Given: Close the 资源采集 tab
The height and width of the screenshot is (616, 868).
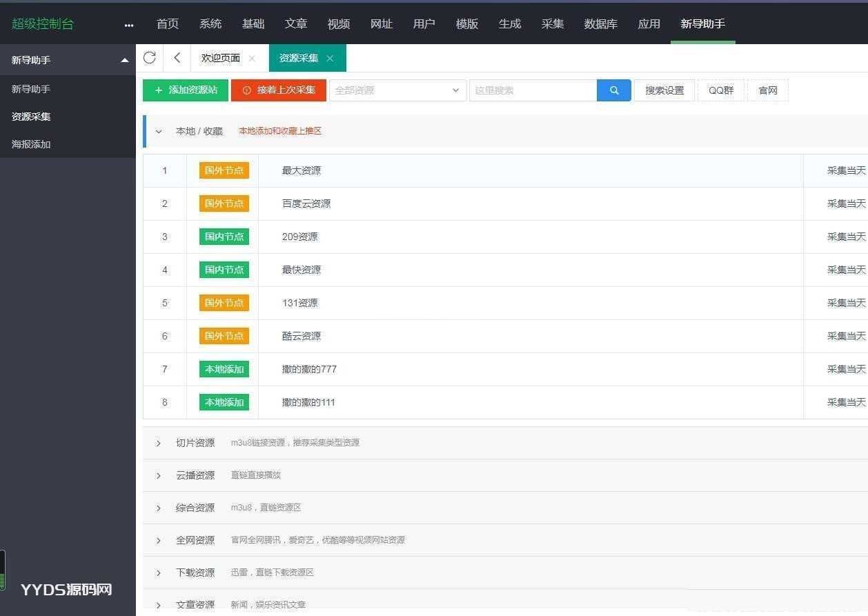Looking at the screenshot, I should 330,59.
